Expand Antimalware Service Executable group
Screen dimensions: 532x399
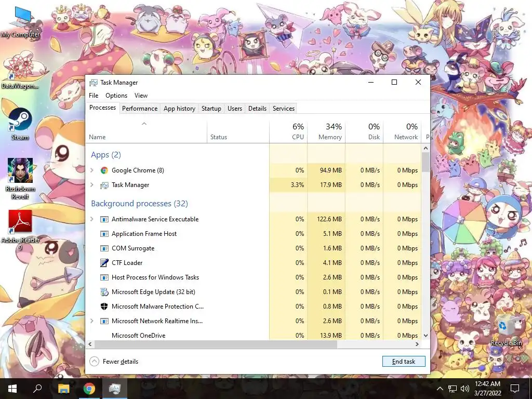(91, 219)
